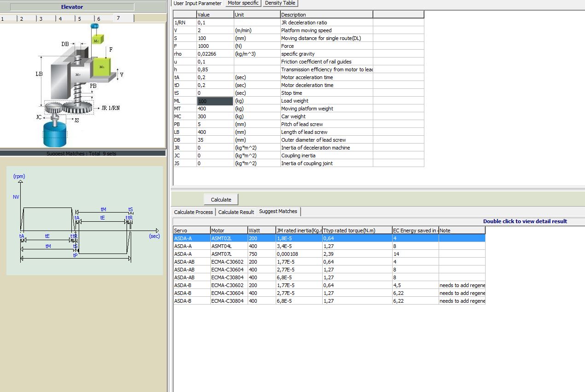Select the ASMT04L motor row
Viewport: 585px width, 392px height.
point(329,246)
